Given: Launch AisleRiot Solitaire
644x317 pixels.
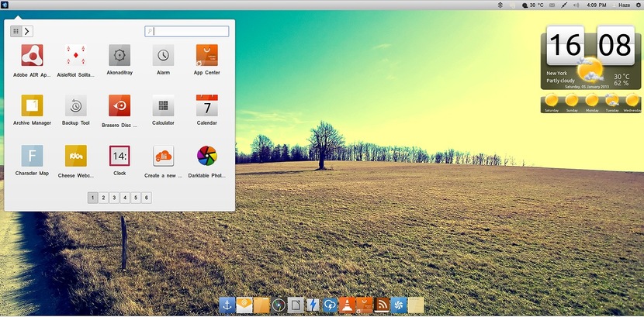Looking at the screenshot, I should click(x=75, y=55).
